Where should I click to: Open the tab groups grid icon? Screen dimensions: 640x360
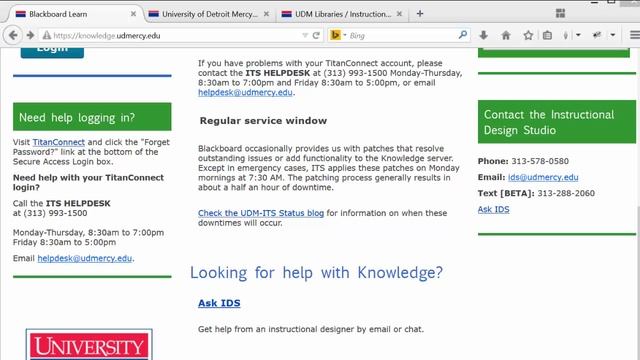tap(560, 13)
